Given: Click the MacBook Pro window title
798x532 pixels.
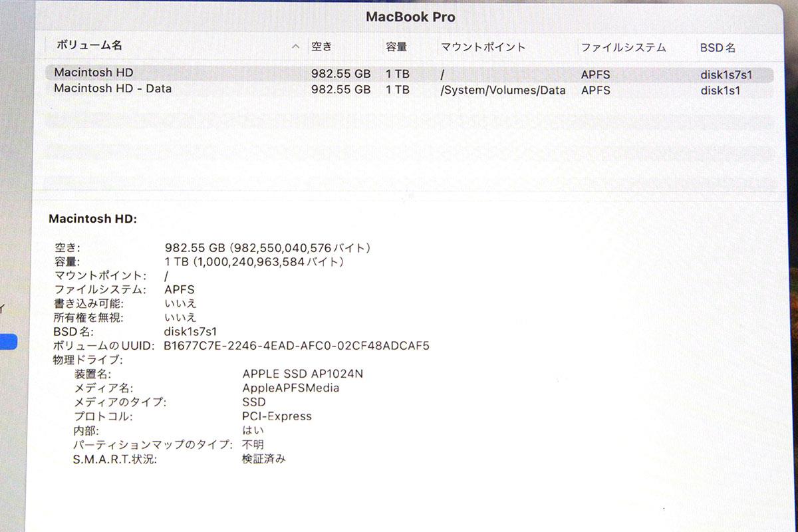Looking at the screenshot, I should tap(410, 17).
